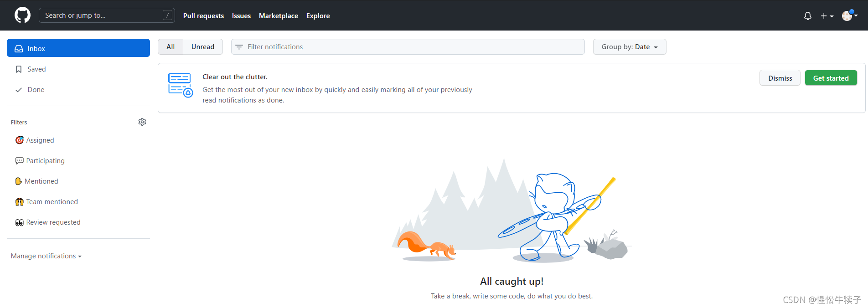The width and height of the screenshot is (868, 308).
Task: Open Filters settings gear icon
Action: (x=142, y=122)
